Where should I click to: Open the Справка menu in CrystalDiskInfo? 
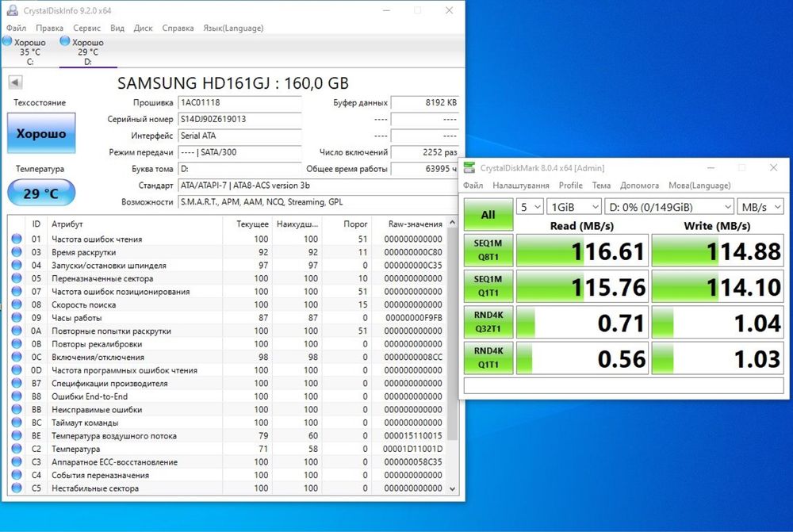coord(178,28)
